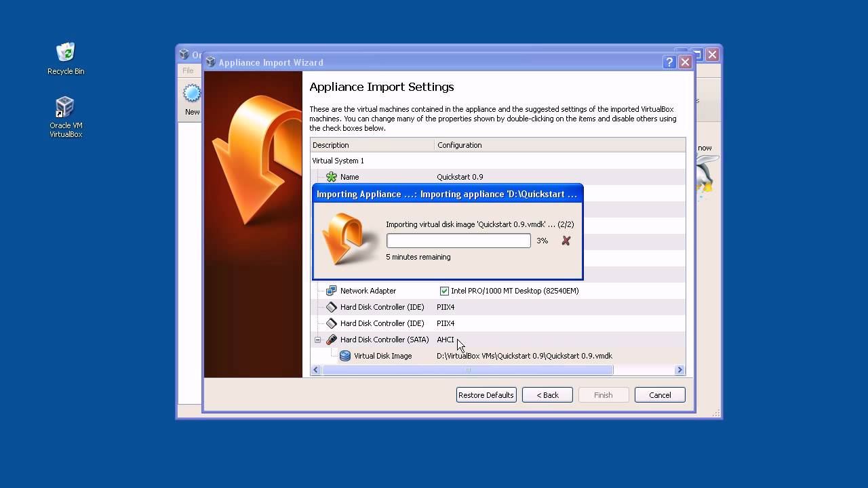Select the first Hard Disk Controller (IDE) icon

[x=332, y=307]
